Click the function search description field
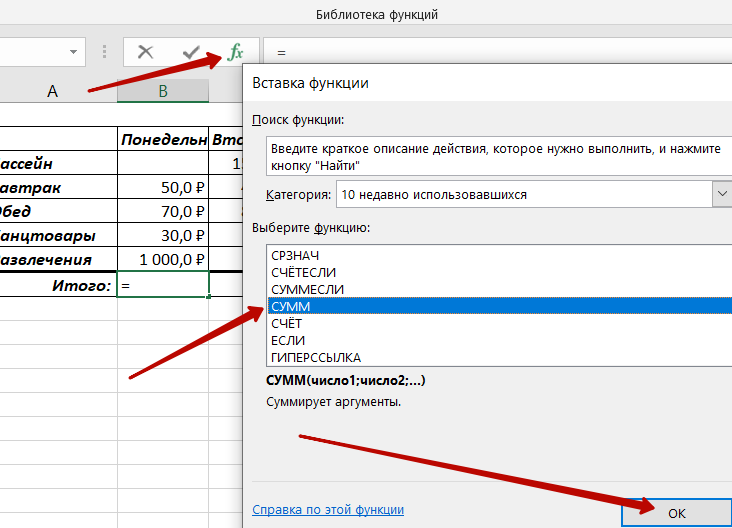Image resolution: width=732 pixels, height=528 pixels. (x=499, y=156)
